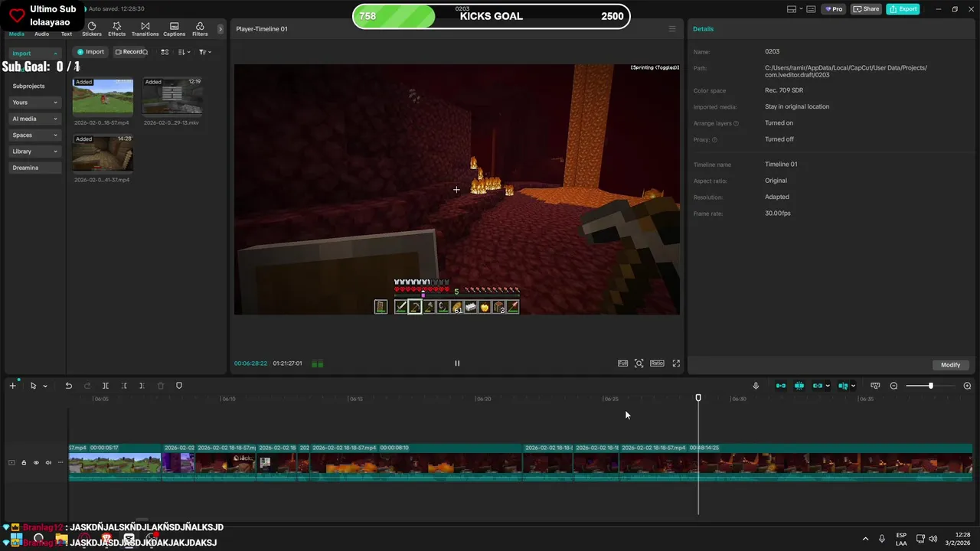This screenshot has height=551, width=980.
Task: Enter fullscreen preview mode
Action: (676, 364)
